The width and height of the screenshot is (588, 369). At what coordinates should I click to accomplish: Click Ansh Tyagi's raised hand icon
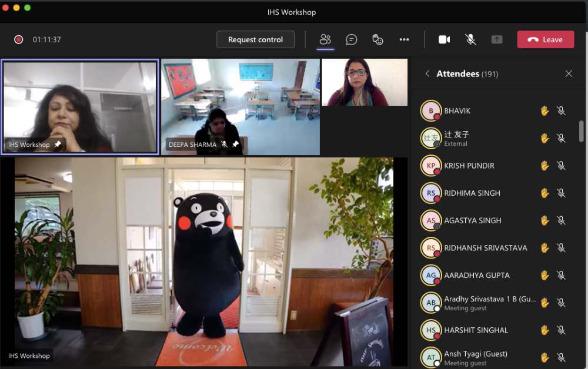pos(544,357)
